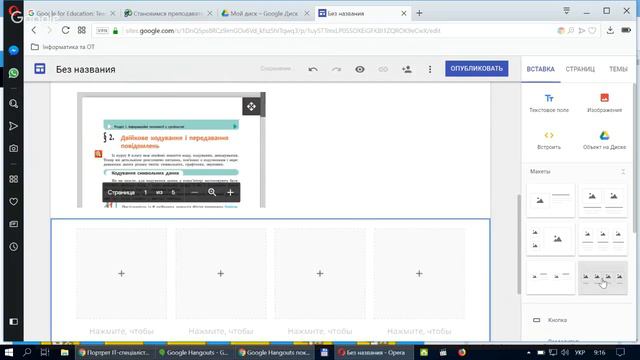Add content to third layout placeholder

click(320, 273)
